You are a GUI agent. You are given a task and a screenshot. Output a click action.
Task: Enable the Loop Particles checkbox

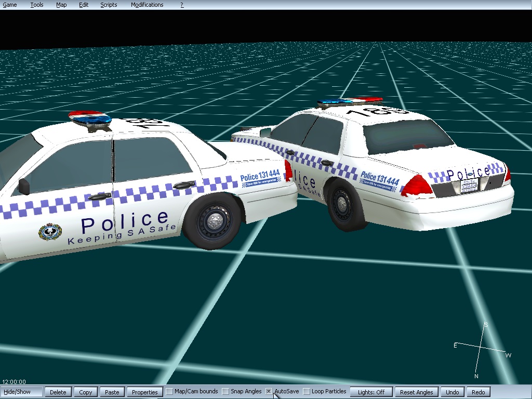pos(307,392)
